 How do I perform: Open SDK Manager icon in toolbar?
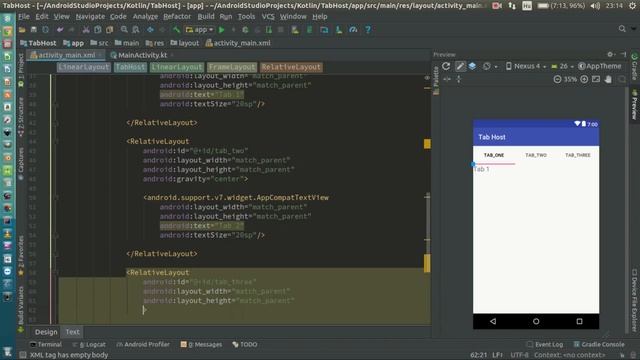tap(339, 30)
